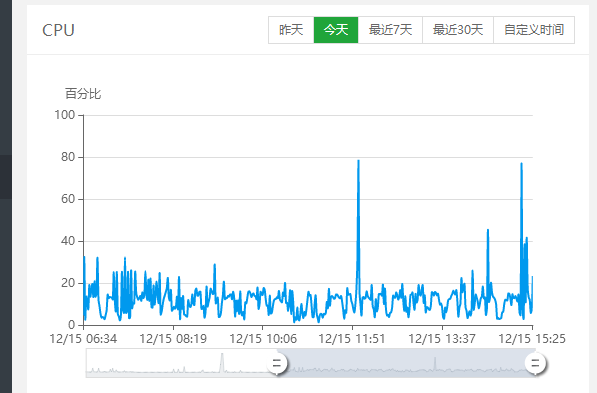Click the 12/15 13:37 x-axis label

click(442, 339)
